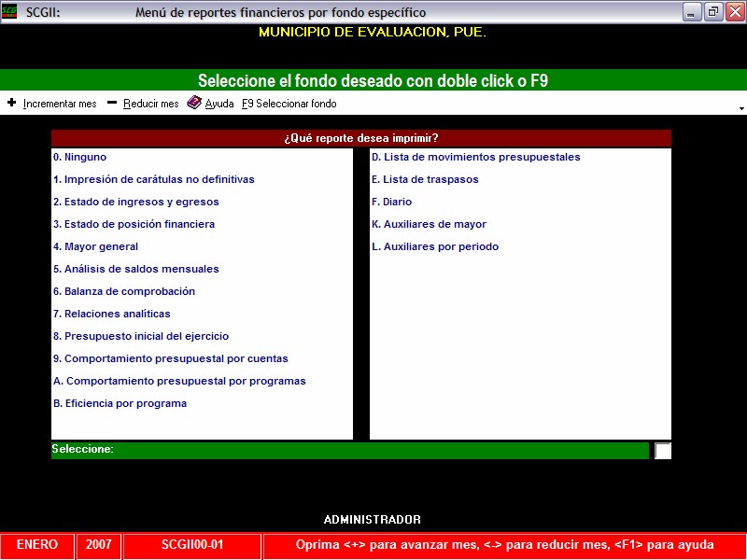Viewport: 747px width, 560px height.
Task: Click the plus icon for Incrementar mes
Action: (x=12, y=103)
